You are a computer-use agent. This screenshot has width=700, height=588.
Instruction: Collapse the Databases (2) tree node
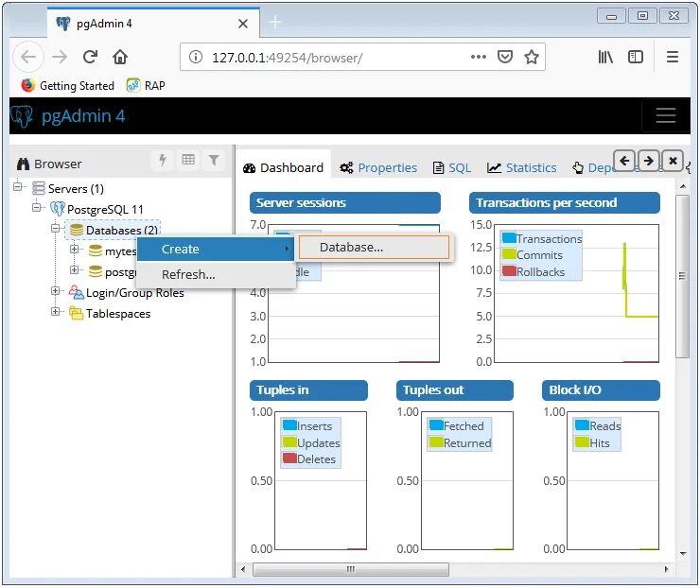click(55, 228)
